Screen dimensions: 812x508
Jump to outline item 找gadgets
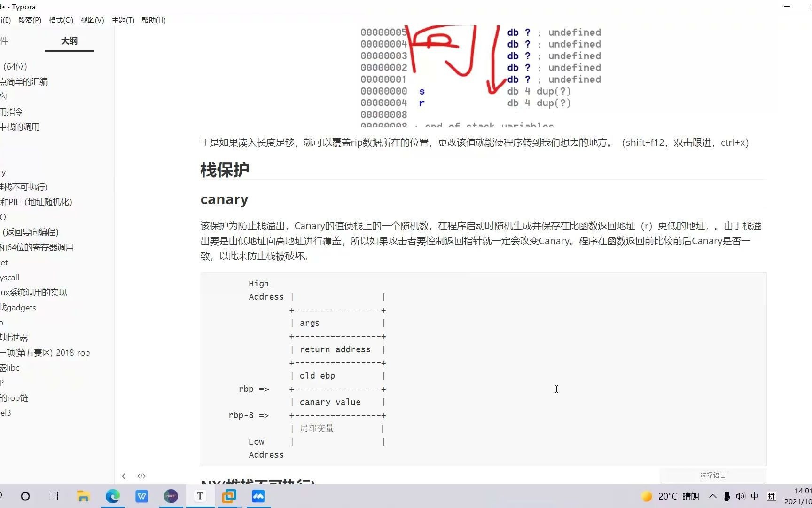18,308
